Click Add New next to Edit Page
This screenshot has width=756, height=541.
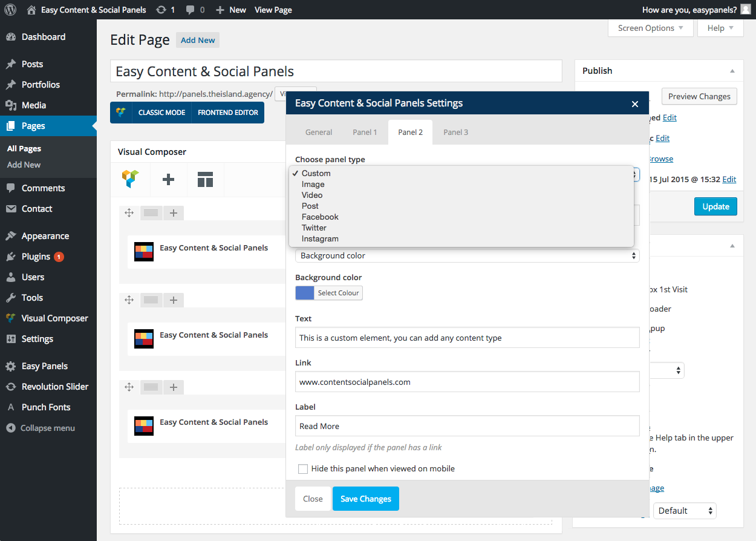198,40
